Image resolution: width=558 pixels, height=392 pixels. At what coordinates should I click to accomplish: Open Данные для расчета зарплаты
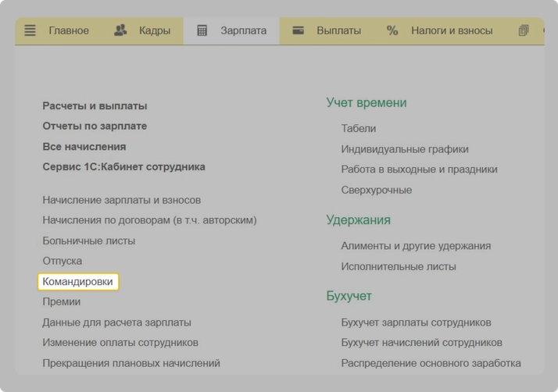[x=116, y=323]
